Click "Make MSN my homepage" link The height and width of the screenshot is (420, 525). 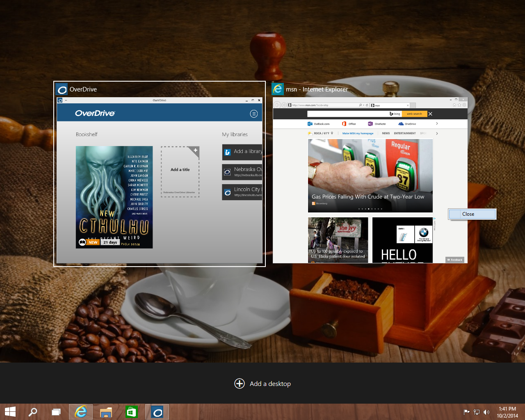358,133
